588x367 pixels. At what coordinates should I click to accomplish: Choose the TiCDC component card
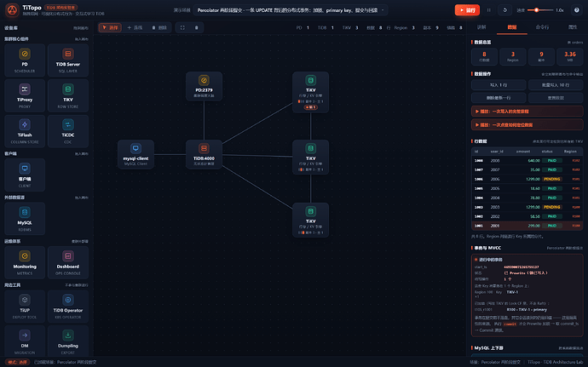(x=68, y=131)
